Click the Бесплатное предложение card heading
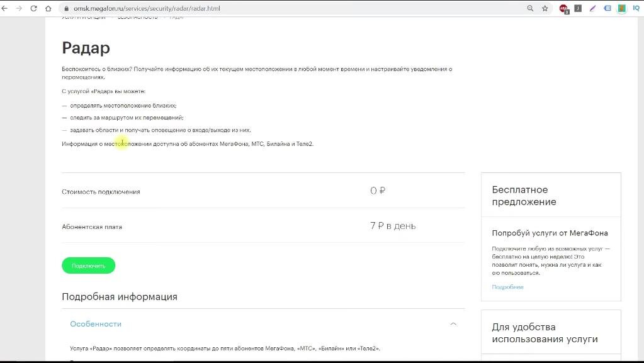Viewport: 644px width, 363px height. pyautogui.click(x=524, y=196)
